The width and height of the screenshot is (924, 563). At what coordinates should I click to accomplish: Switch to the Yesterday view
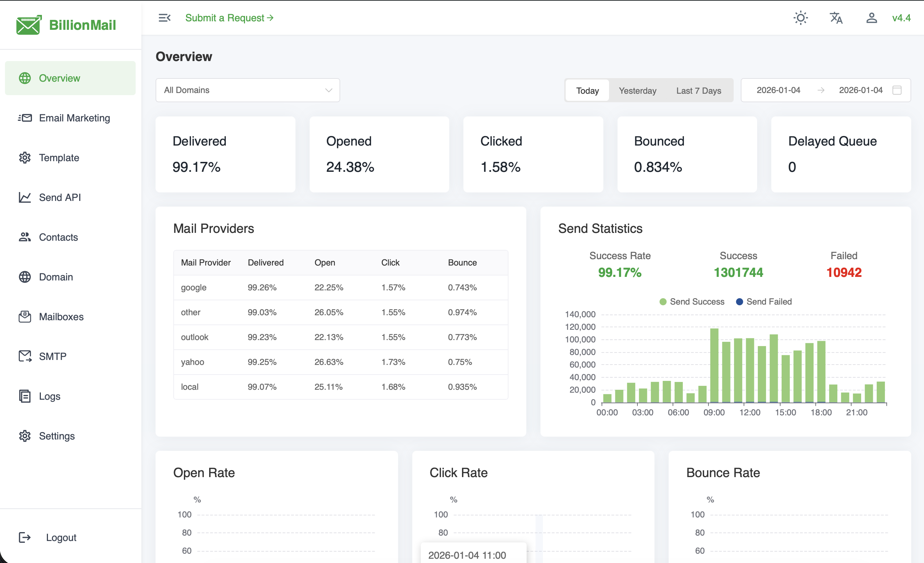click(x=637, y=90)
